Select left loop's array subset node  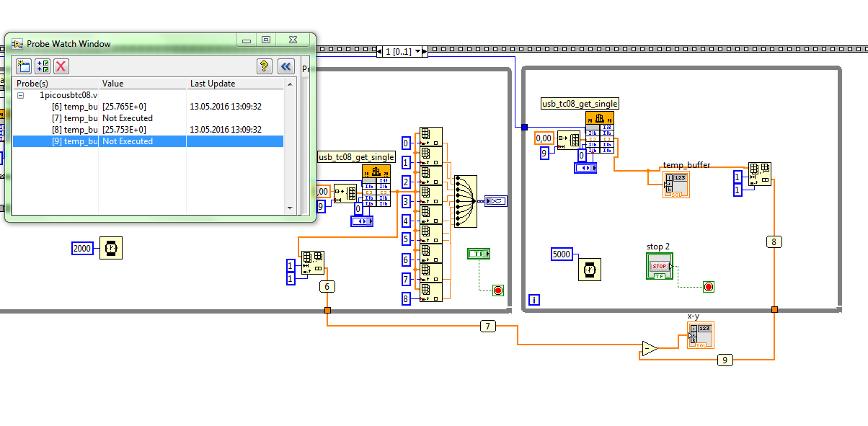pos(312,263)
